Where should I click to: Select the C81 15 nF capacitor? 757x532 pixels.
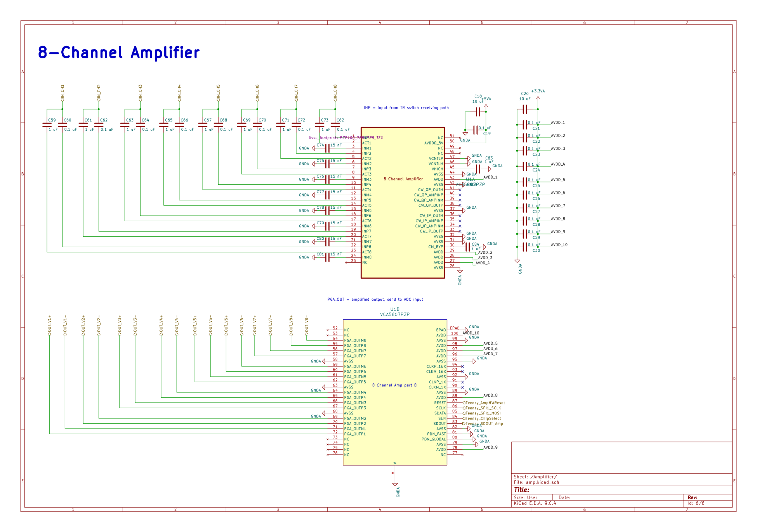point(327,257)
